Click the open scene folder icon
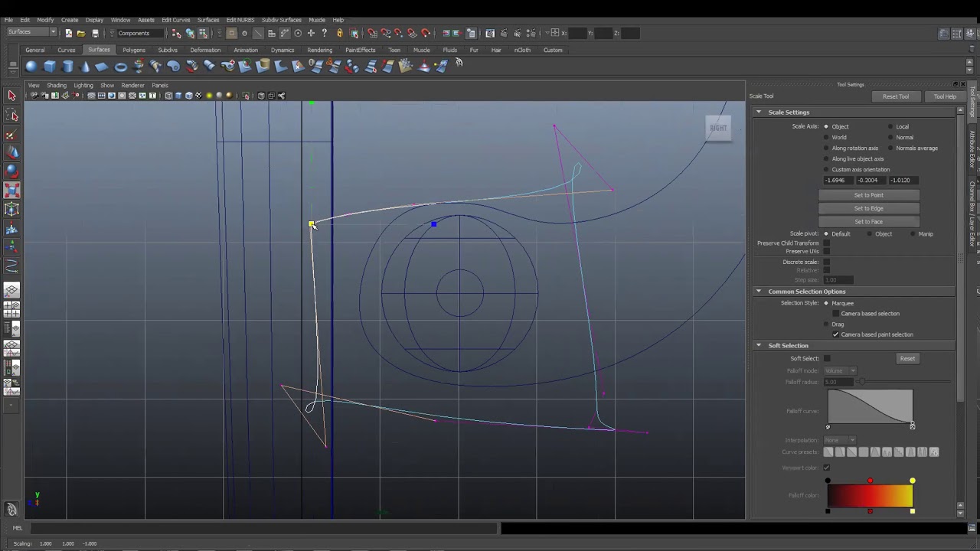This screenshot has height=551, width=980. click(x=80, y=33)
